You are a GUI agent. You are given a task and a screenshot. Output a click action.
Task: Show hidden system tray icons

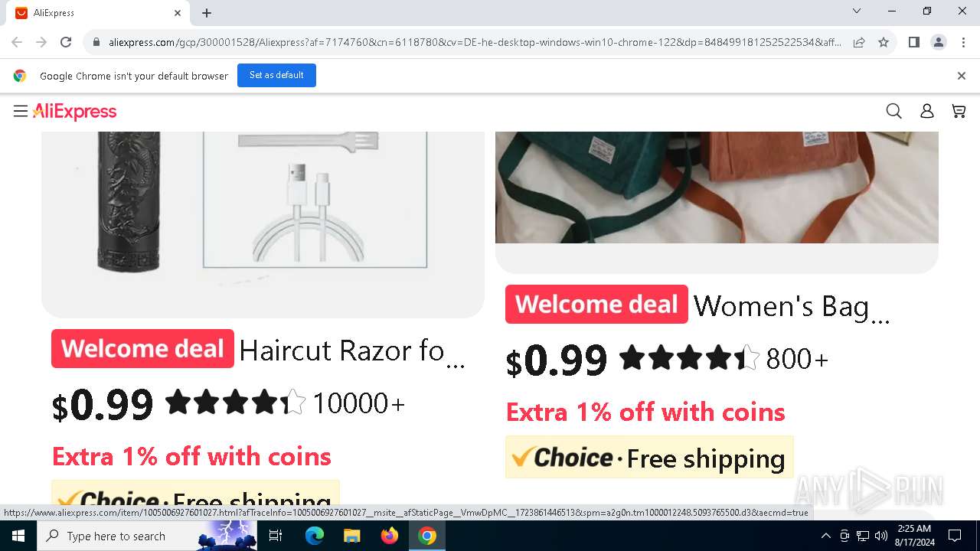click(x=825, y=536)
